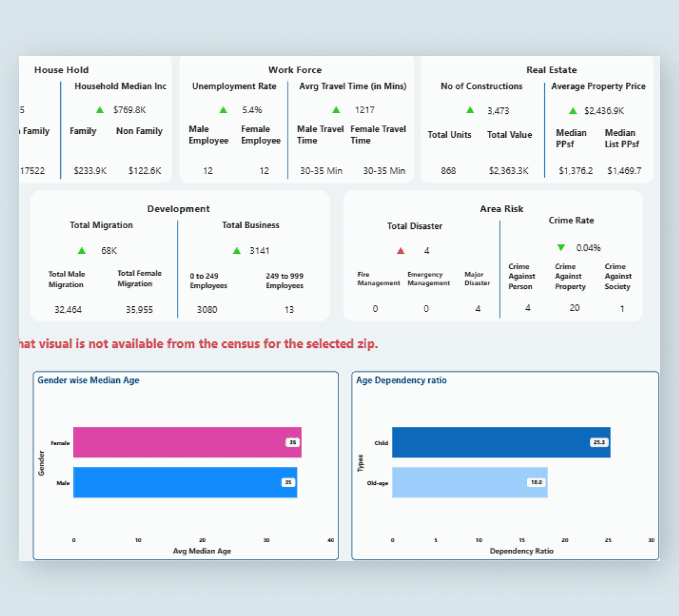Click green down arrow beside Crime Rate 0.04%
Image resolution: width=679 pixels, height=616 pixels.
561,248
